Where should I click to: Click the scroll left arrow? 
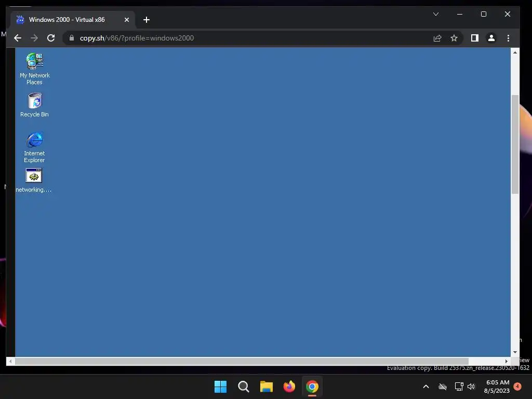[10, 362]
